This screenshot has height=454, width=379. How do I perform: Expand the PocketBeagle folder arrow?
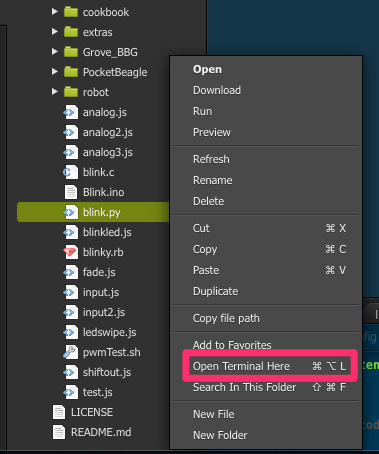pyautogui.click(x=55, y=72)
